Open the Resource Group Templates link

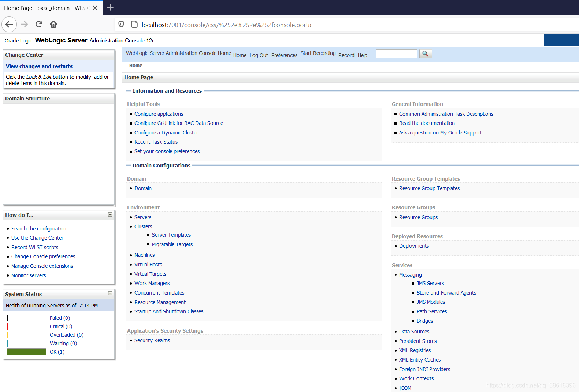click(x=429, y=188)
